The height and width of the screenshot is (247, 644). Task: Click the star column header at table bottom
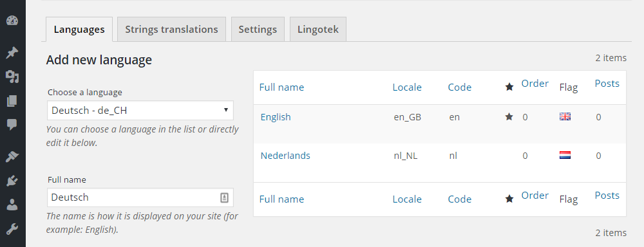tap(509, 199)
